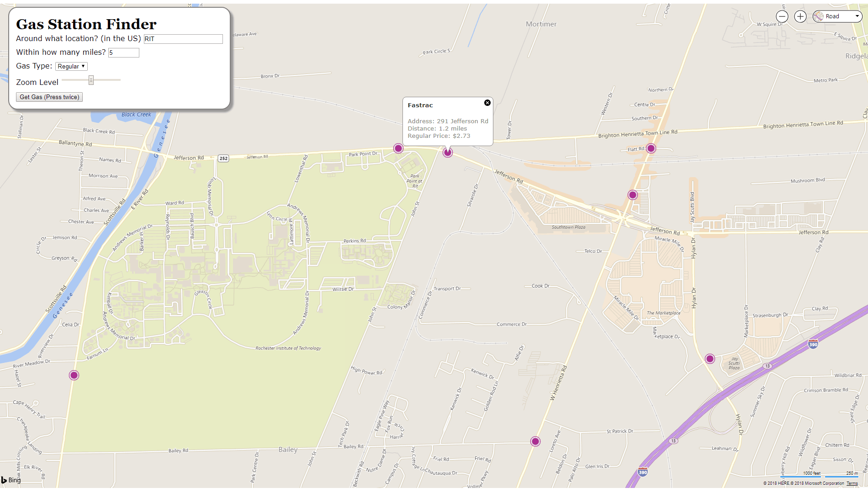Click the Black Creek water label
868x493 pixels.
pos(136,115)
